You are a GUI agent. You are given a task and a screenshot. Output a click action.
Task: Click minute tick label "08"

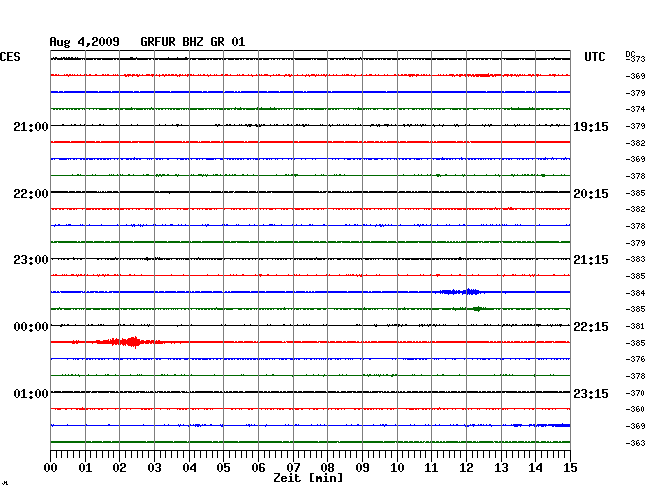327,467
